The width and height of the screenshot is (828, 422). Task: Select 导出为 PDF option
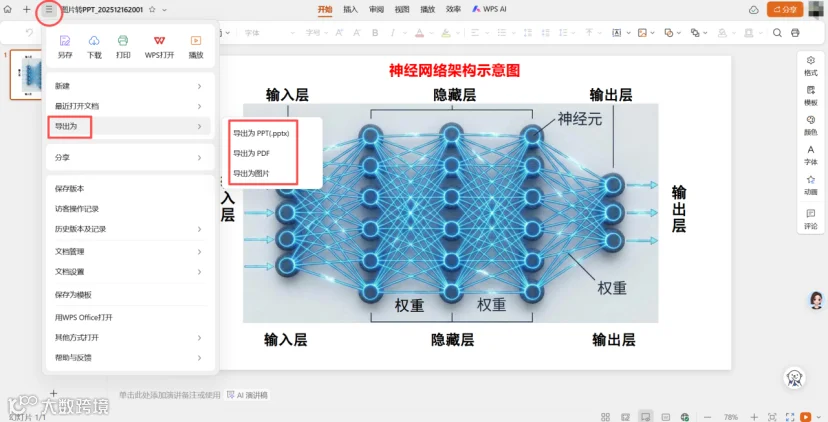[x=251, y=153]
